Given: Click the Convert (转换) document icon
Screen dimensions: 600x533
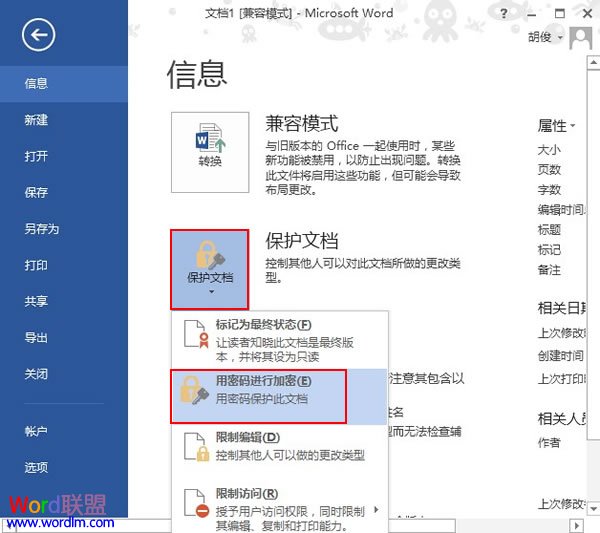Looking at the screenshot, I should click(210, 152).
